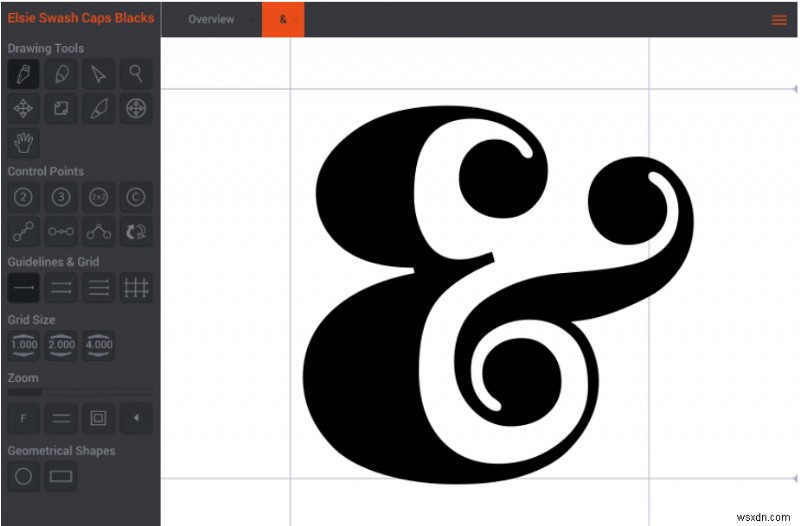Click the previous view left-arrow button
The image size is (800, 526).
136,418
